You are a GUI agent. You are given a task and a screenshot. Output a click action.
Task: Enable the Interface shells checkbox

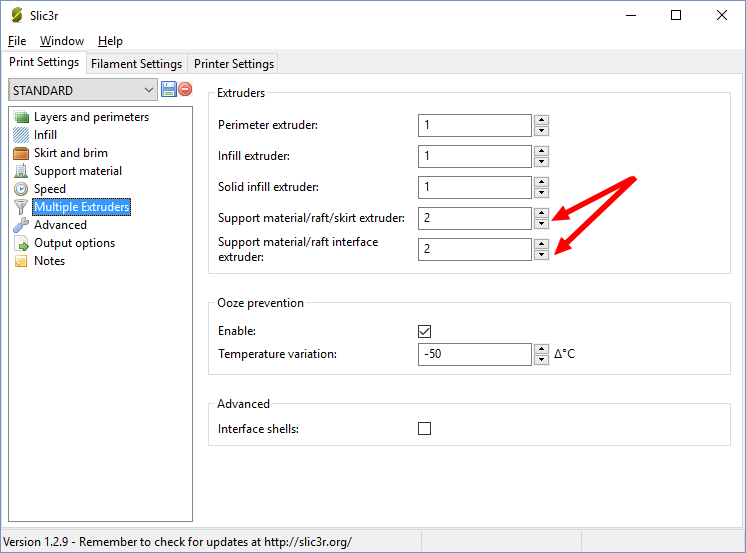[424, 429]
